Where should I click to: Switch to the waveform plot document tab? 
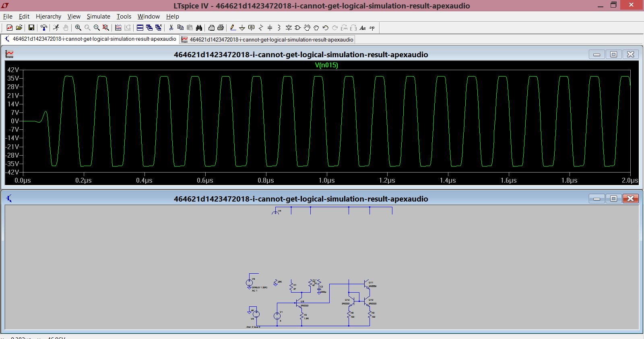[x=267, y=40]
